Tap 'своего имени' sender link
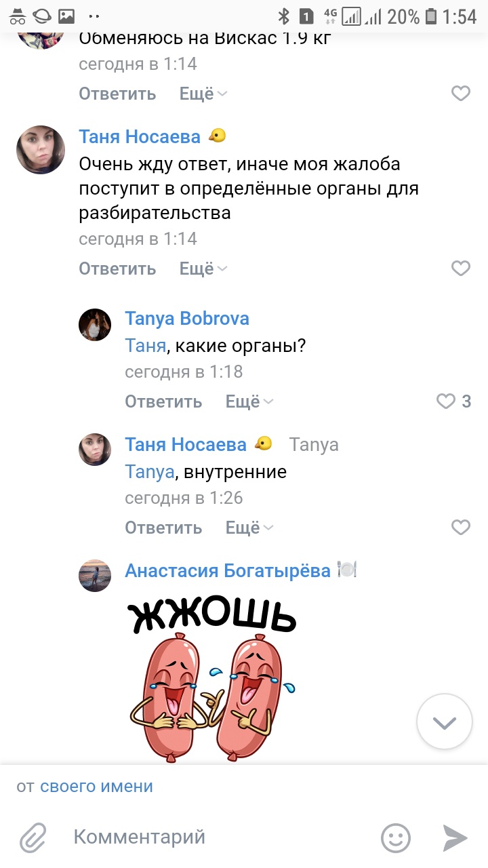 (x=96, y=787)
